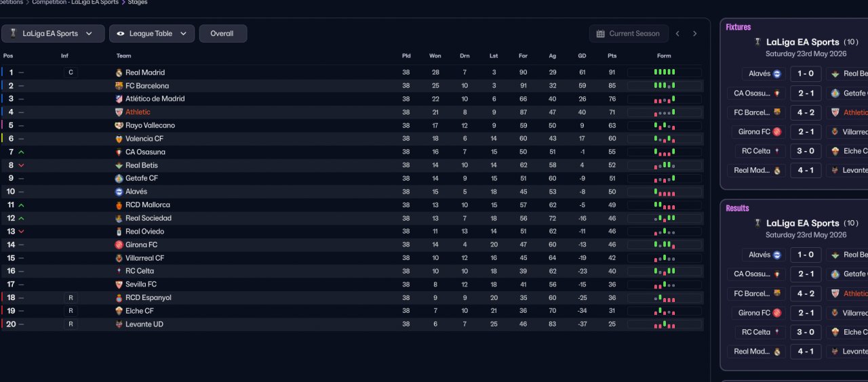Click the Overall filter button

tap(222, 34)
